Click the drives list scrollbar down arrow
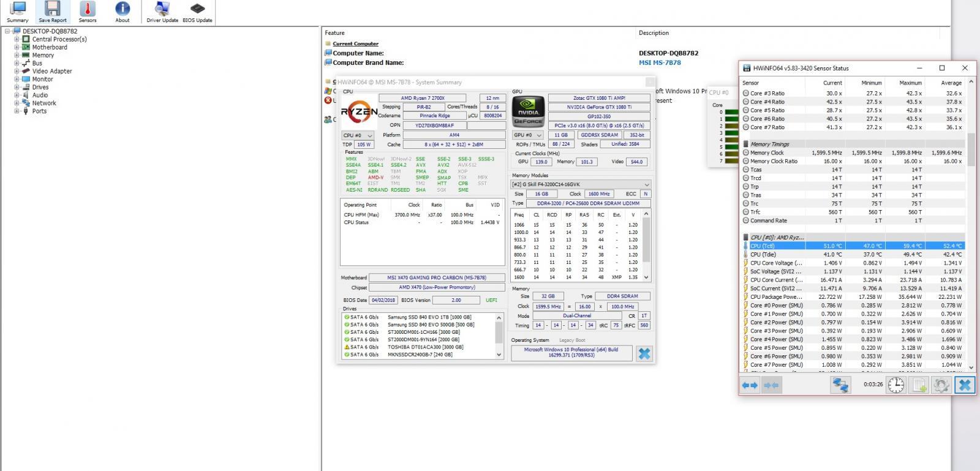 (499, 354)
